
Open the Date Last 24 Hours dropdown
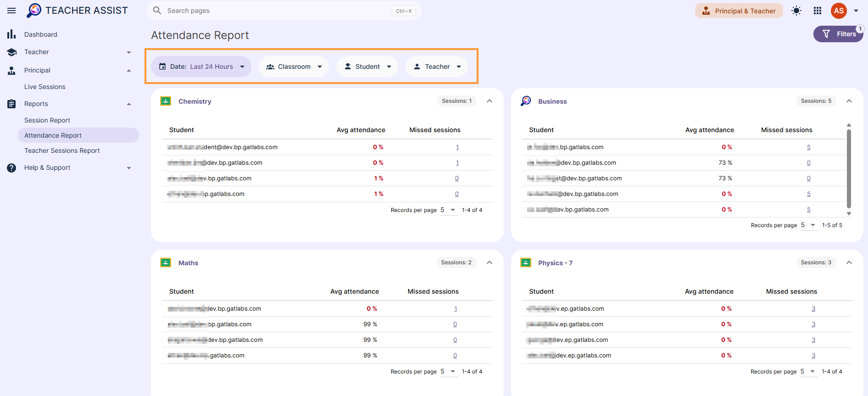(201, 67)
